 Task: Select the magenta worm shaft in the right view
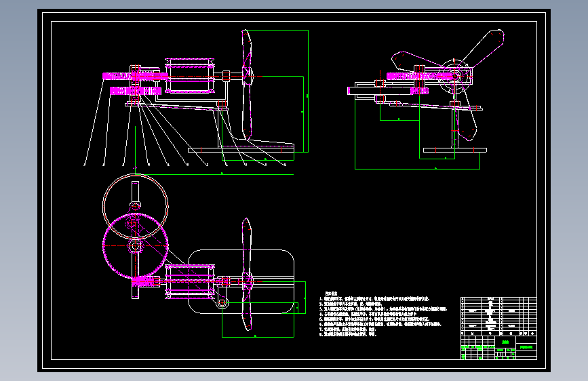pyautogui.click(x=420, y=77)
